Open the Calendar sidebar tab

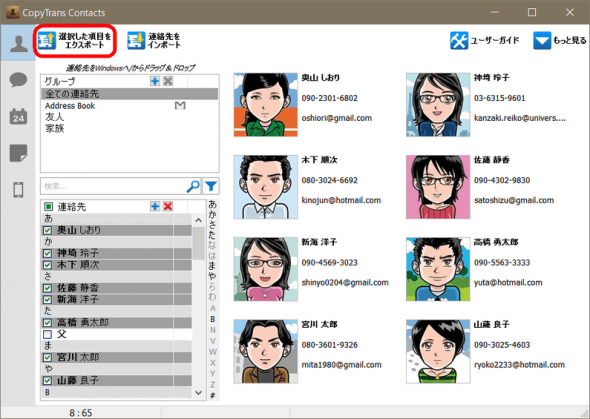tap(18, 116)
